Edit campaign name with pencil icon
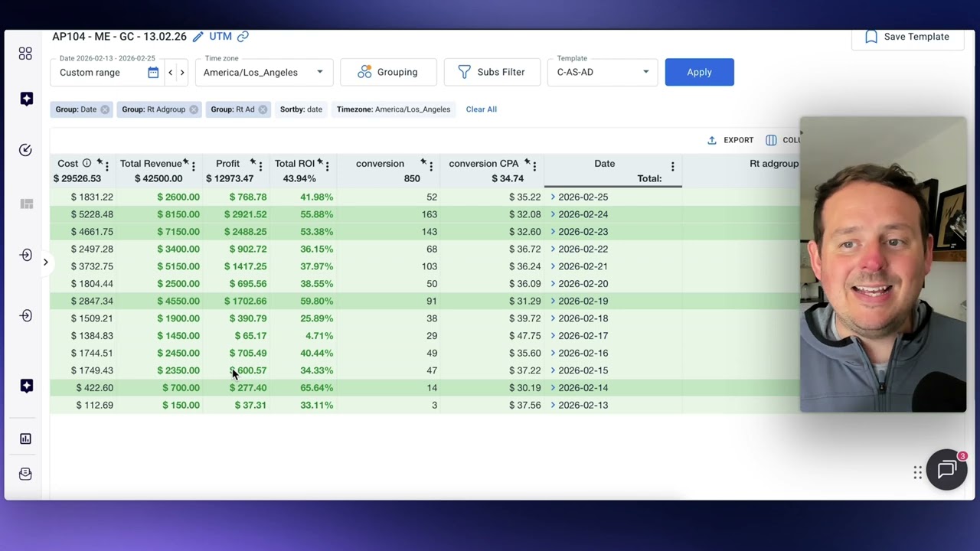The image size is (980, 551). 198,37
